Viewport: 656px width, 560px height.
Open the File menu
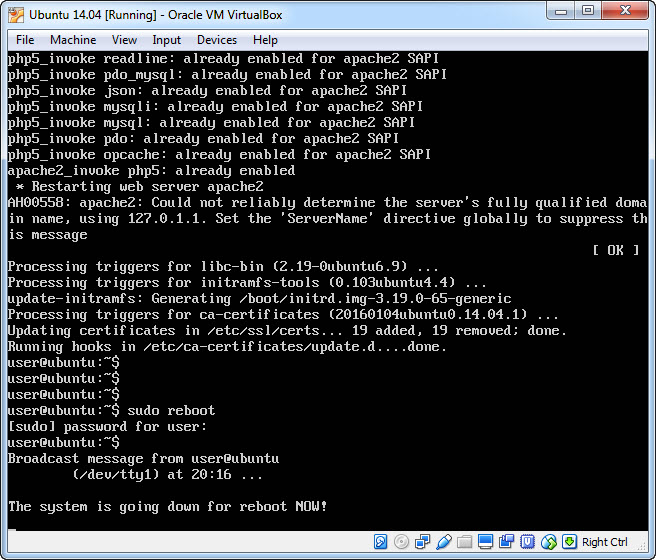click(x=25, y=40)
